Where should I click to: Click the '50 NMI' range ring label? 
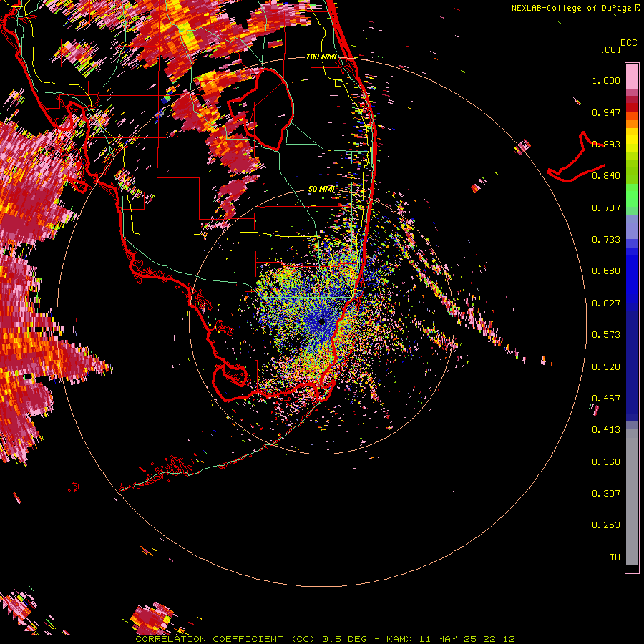[321, 190]
